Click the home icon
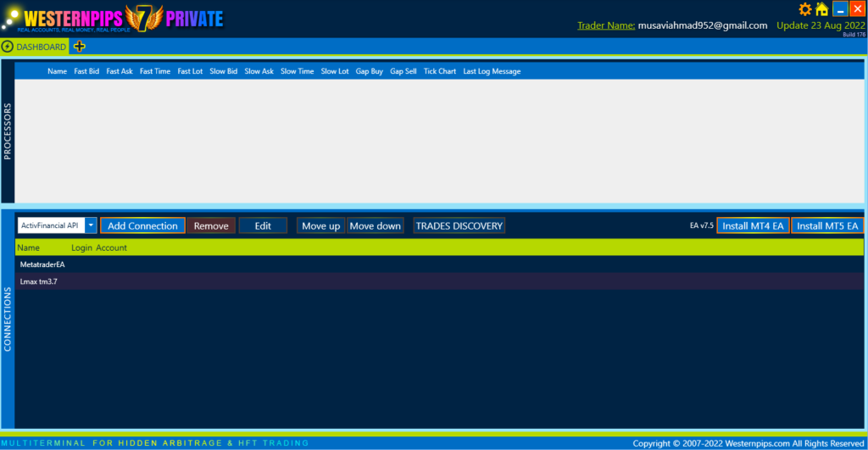The image size is (868, 450). [x=822, y=9]
